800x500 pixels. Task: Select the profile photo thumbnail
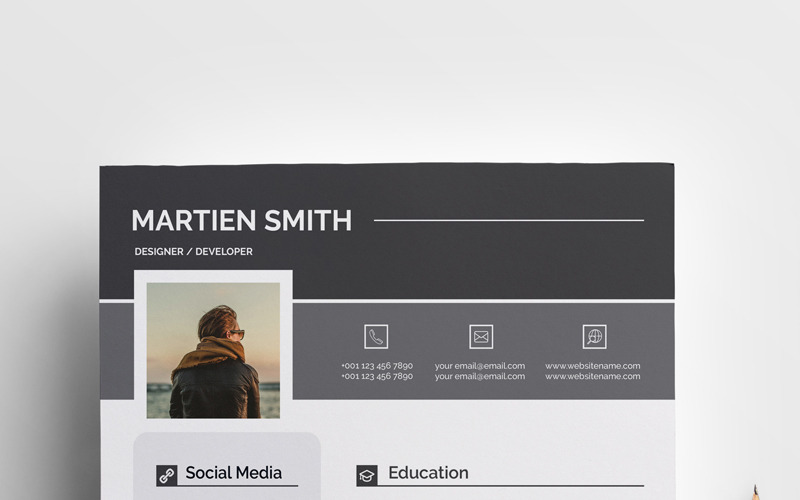tap(213, 351)
